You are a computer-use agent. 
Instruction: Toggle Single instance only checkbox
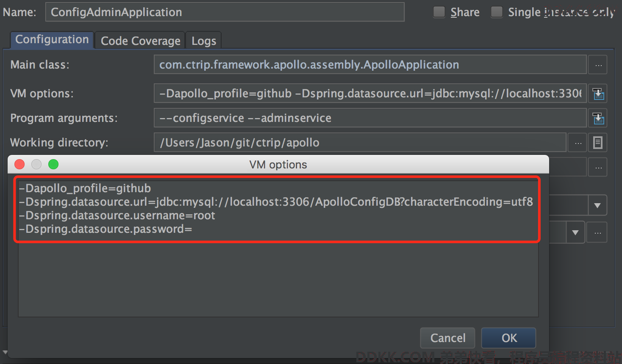[497, 12]
